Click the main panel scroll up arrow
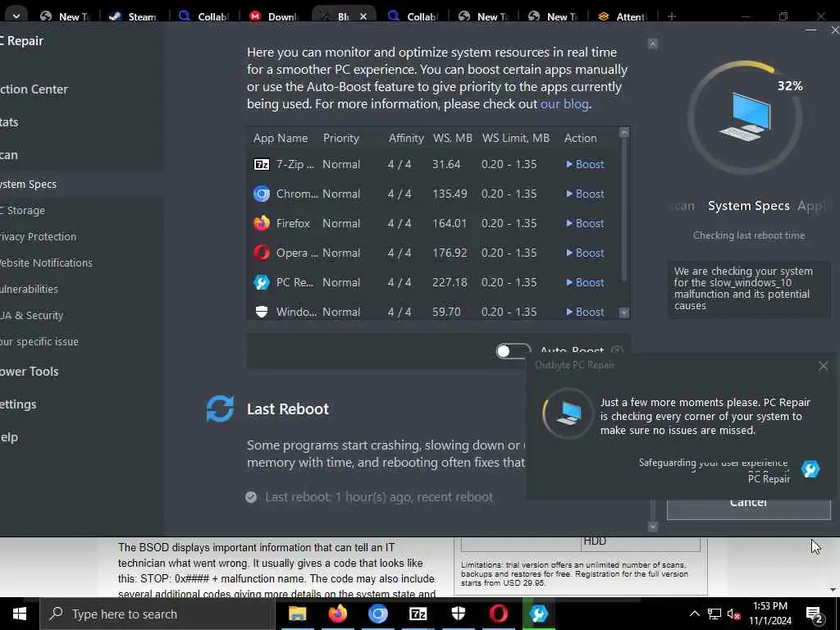Image resolution: width=840 pixels, height=630 pixels. pos(652,44)
